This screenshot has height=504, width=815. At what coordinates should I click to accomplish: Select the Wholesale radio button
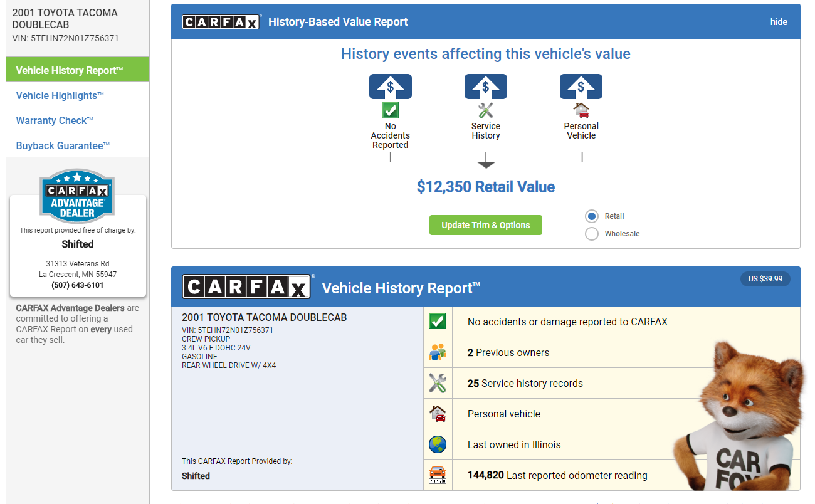pyautogui.click(x=591, y=234)
